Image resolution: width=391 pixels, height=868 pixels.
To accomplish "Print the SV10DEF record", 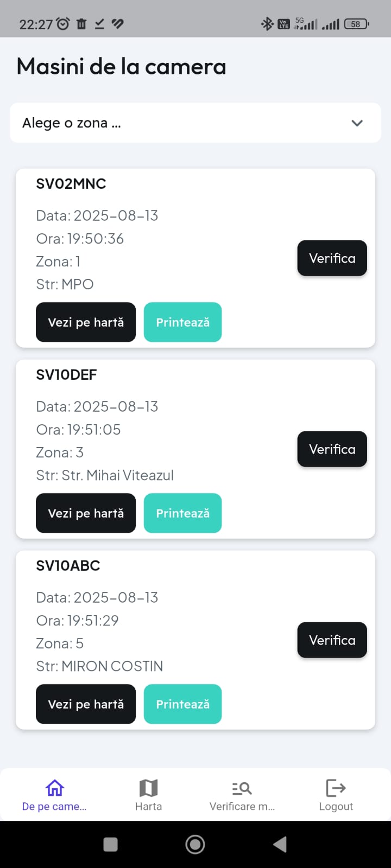I will click(182, 513).
